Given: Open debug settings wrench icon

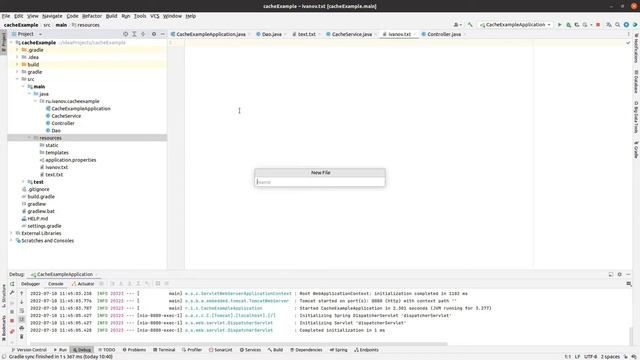Looking at the screenshot, I should pos(12,293).
